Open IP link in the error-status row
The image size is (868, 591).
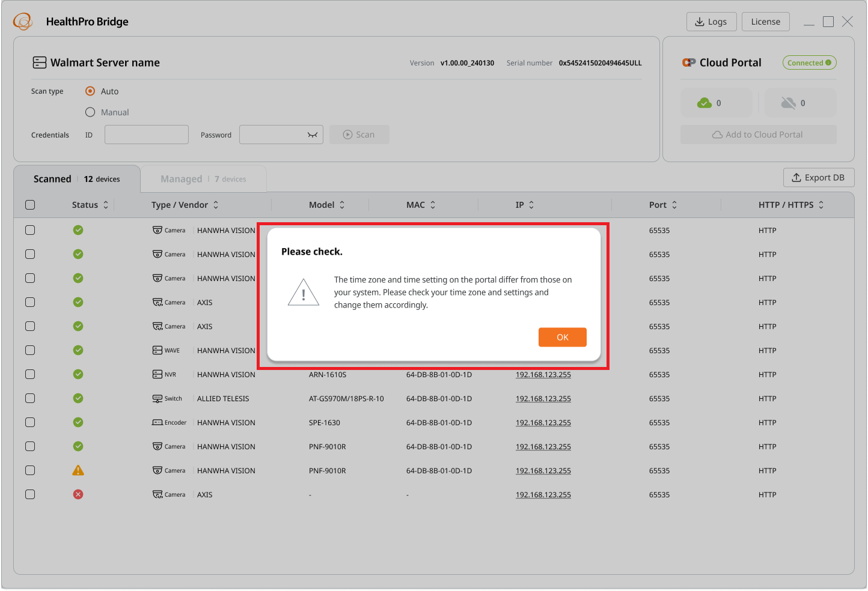click(x=543, y=494)
